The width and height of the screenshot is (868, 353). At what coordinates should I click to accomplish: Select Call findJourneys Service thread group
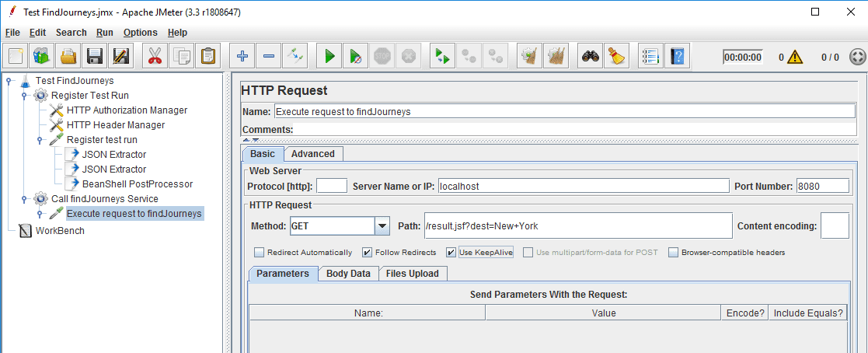pos(105,198)
